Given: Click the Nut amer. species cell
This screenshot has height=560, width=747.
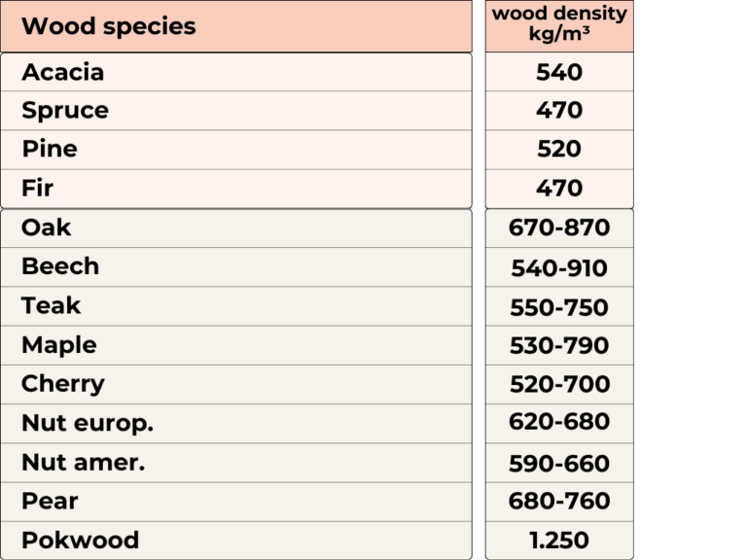Looking at the screenshot, I should coord(236,463).
